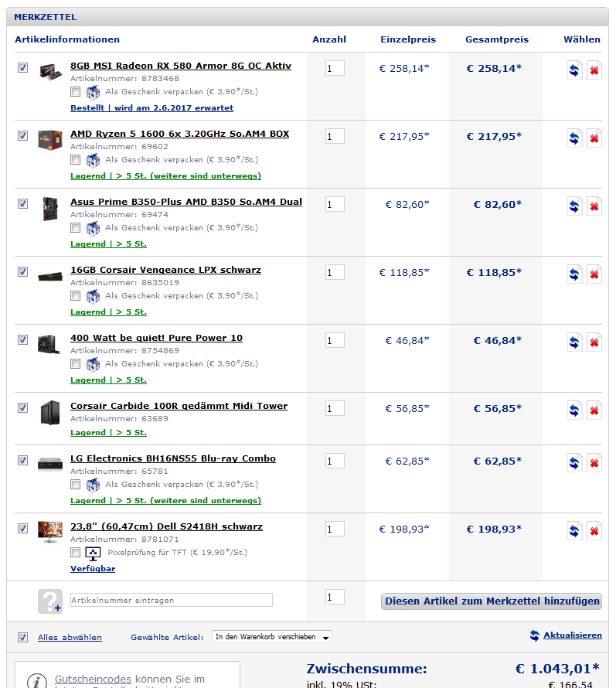Image resolution: width=616 pixels, height=688 pixels.
Task: Delete the MSI Radeon RX 580 item
Action: 594,70
